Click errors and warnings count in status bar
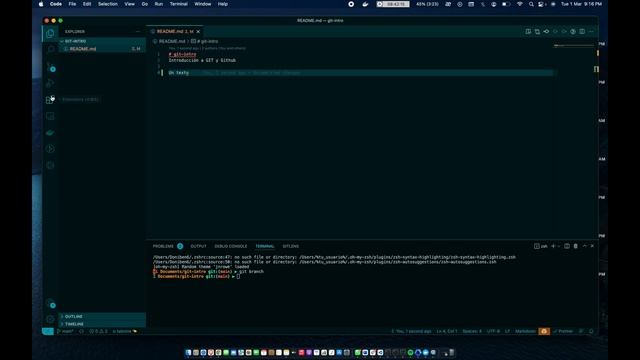The image size is (640, 360). pos(98,331)
